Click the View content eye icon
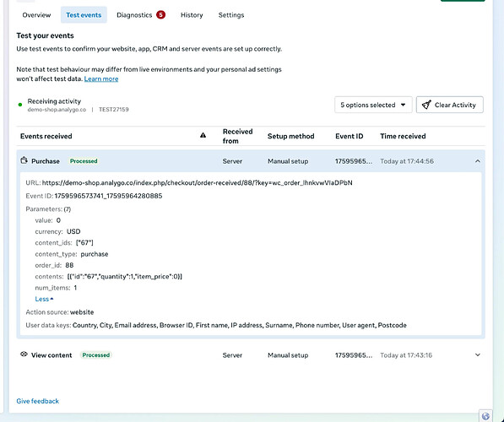This screenshot has height=422, width=504. [x=24, y=354]
